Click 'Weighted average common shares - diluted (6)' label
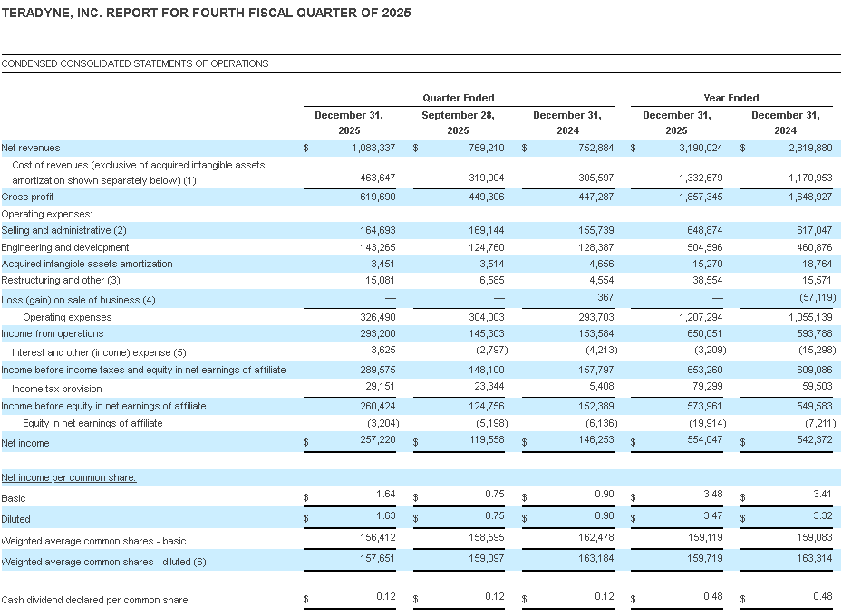The height and width of the screenshot is (616, 842). (103, 563)
